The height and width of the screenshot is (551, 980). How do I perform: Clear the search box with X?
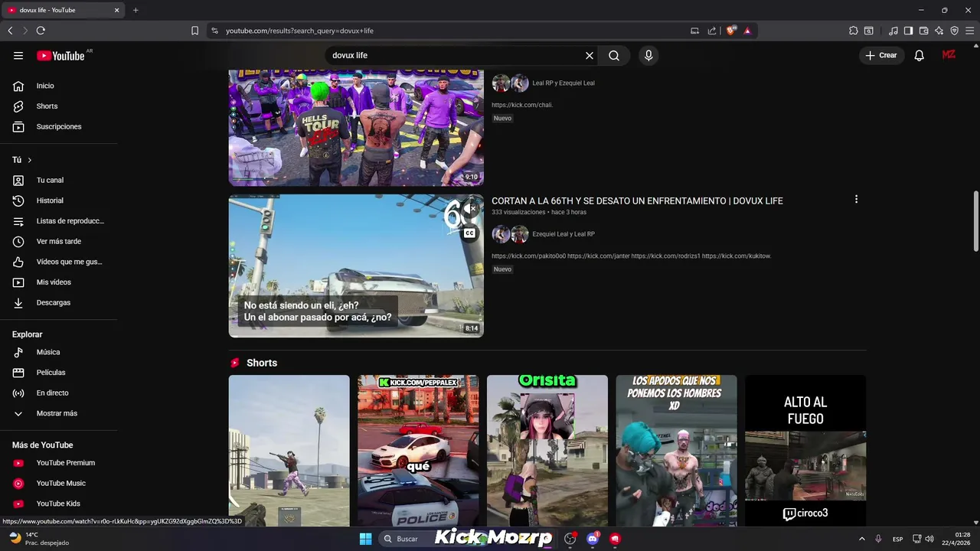pos(590,55)
